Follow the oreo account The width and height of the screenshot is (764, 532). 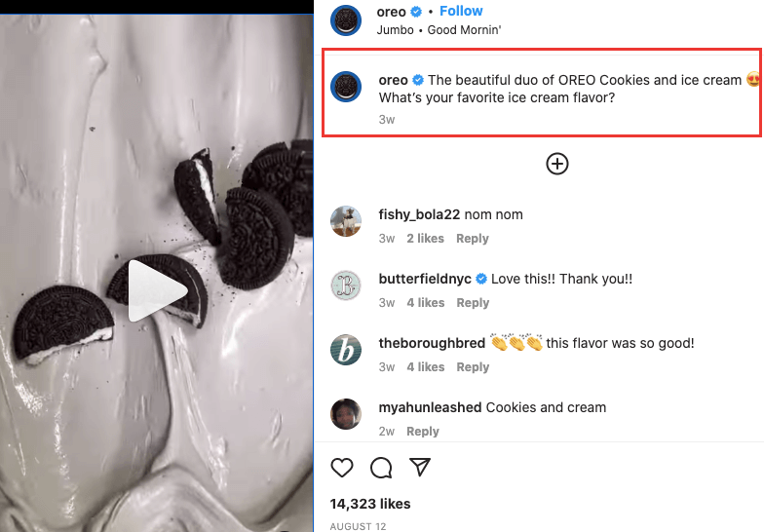461,11
